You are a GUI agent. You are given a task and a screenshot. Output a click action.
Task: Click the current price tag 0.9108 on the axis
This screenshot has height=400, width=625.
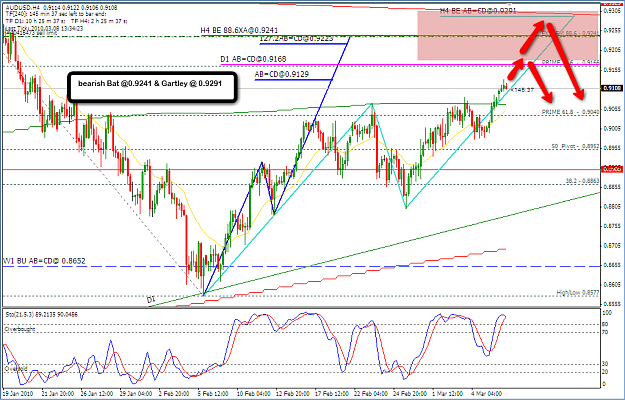pyautogui.click(x=612, y=88)
